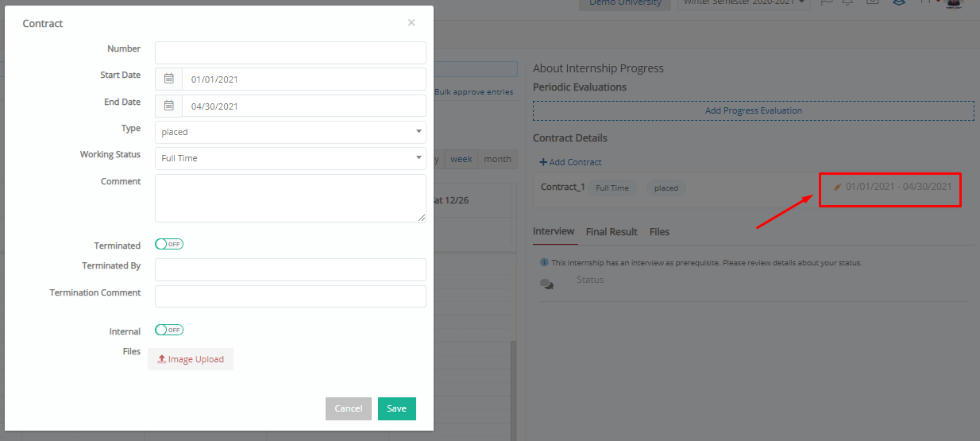Click the Full Time tag on Contract_1
Viewport: 980px width, 441px height.
[612, 188]
